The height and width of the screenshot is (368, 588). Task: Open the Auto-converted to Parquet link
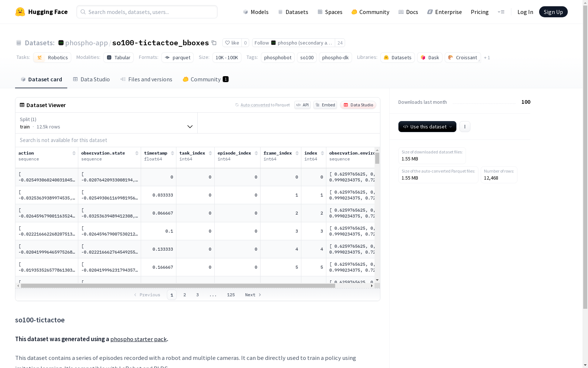[255, 105]
